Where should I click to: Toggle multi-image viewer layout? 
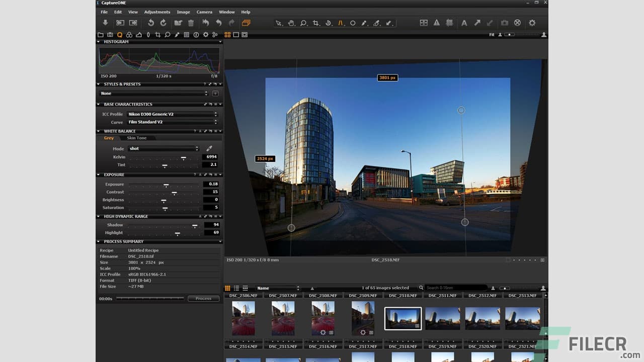425,23
